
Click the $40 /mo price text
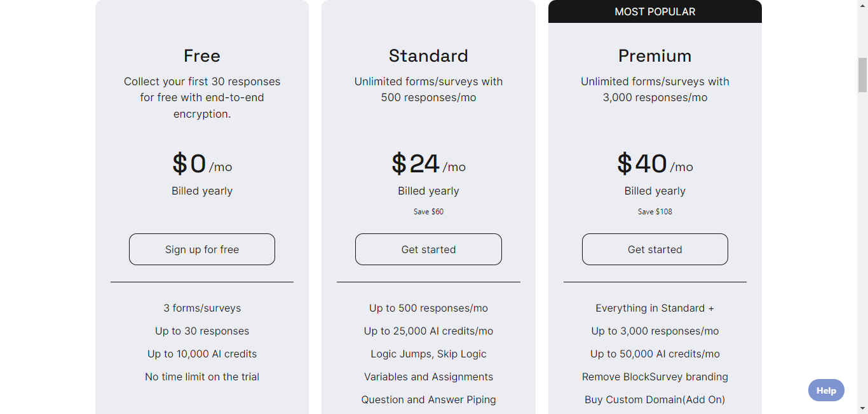pos(655,164)
